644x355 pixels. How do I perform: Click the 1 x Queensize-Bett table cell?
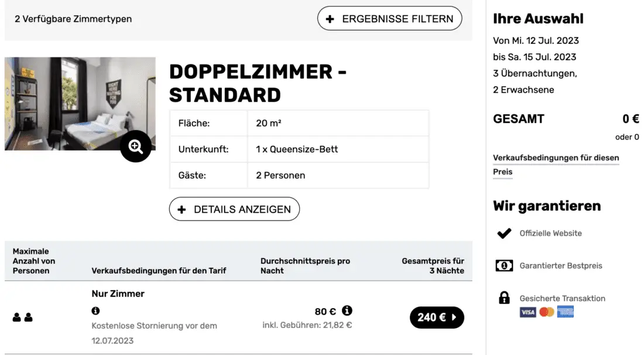(x=297, y=149)
